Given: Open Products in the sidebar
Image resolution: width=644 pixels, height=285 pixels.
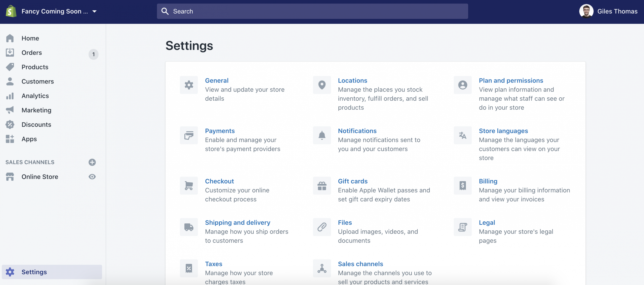Looking at the screenshot, I should [35, 67].
